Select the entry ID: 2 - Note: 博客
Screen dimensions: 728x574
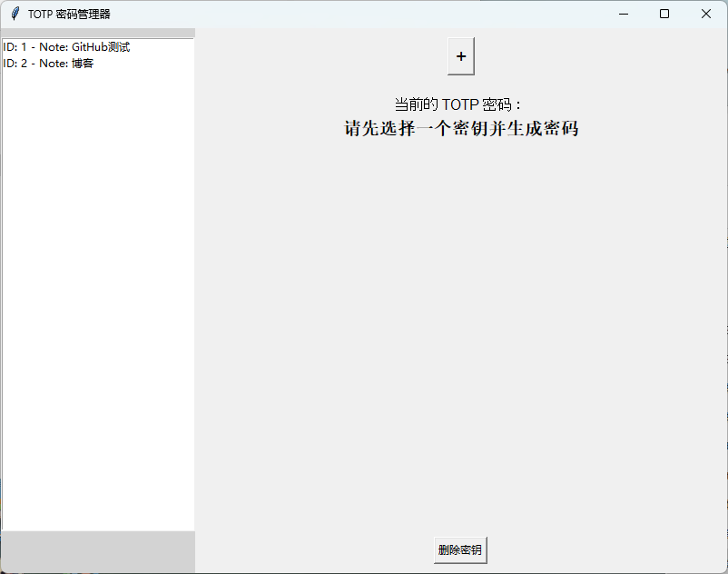coord(98,64)
